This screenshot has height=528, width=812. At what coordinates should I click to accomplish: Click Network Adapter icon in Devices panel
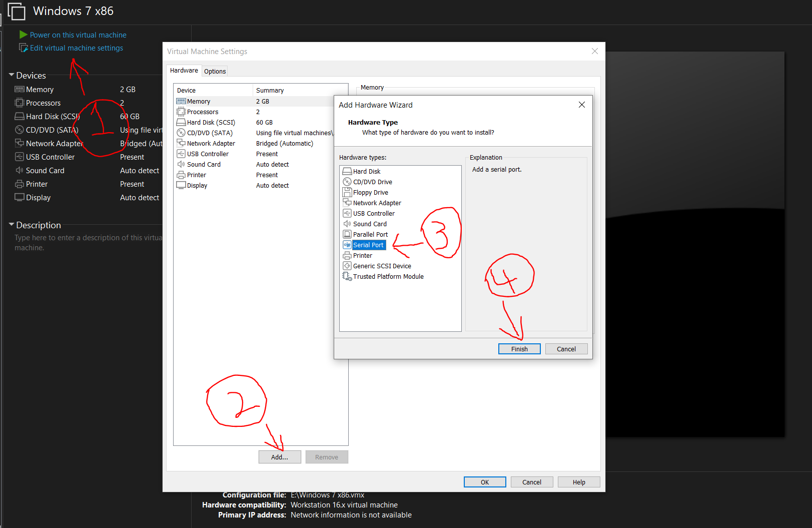tap(20, 143)
